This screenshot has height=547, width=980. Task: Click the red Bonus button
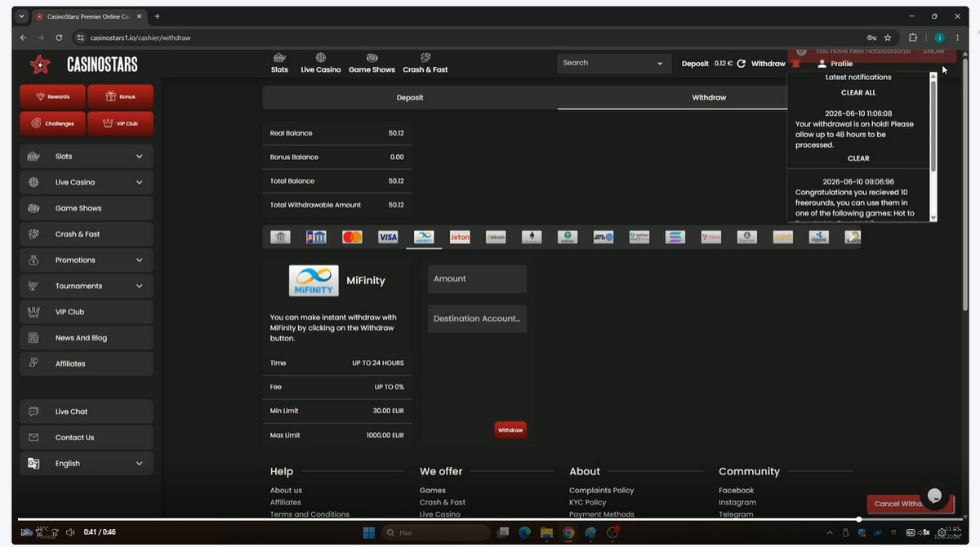[120, 96]
